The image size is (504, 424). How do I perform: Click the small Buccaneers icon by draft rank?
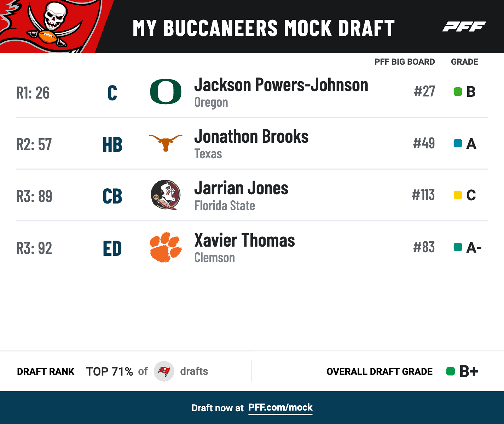164,371
